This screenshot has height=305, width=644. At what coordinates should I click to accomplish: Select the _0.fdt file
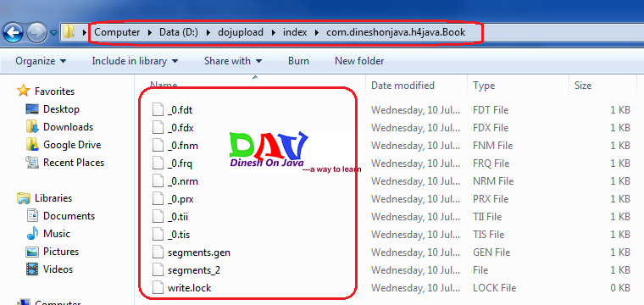pyautogui.click(x=180, y=110)
